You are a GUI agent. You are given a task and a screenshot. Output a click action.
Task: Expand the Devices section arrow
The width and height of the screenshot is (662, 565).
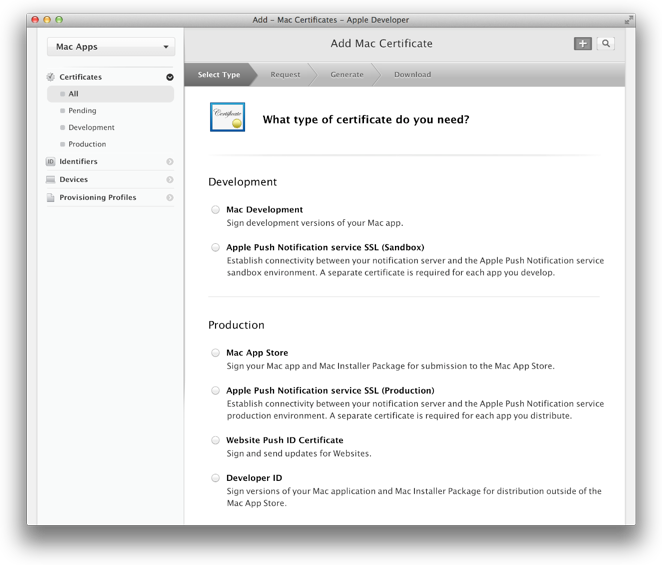[x=170, y=179]
